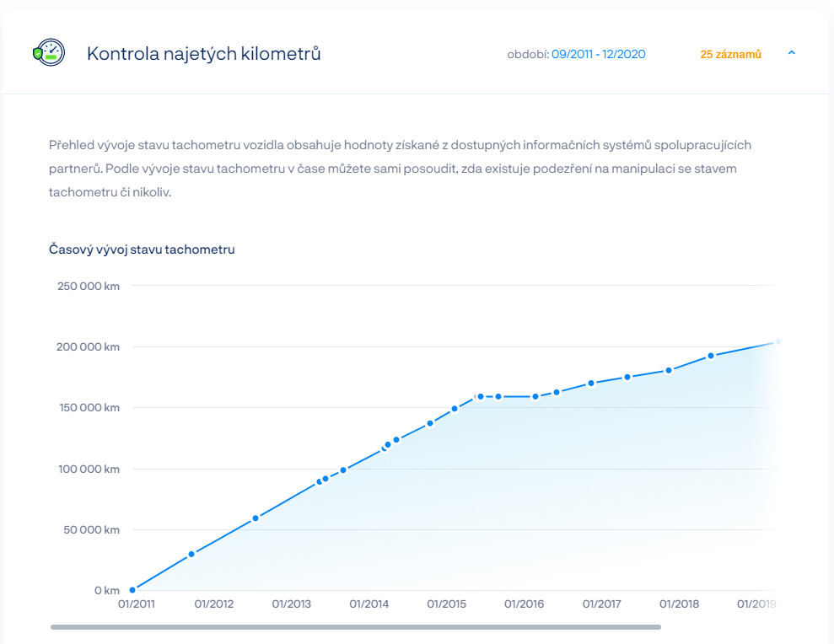The width and height of the screenshot is (834, 644).
Task: Select the data point at 100 000 km
Action: (343, 470)
